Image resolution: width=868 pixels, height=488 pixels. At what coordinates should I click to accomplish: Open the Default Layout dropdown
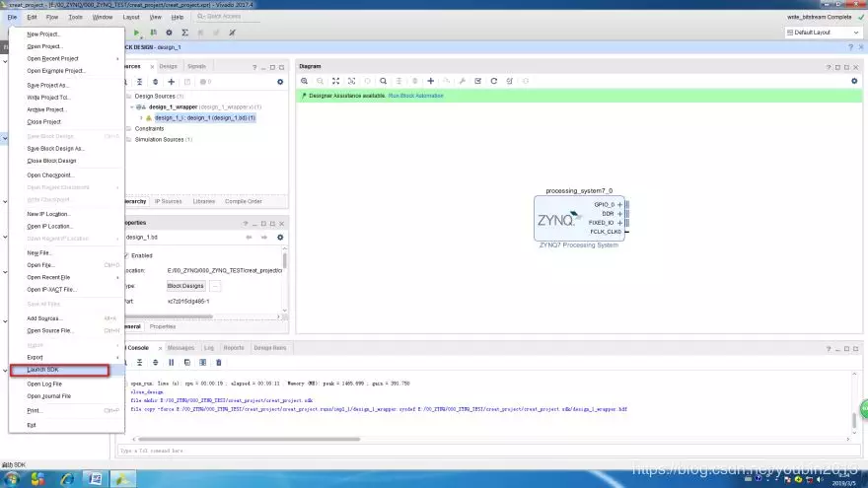pos(823,33)
